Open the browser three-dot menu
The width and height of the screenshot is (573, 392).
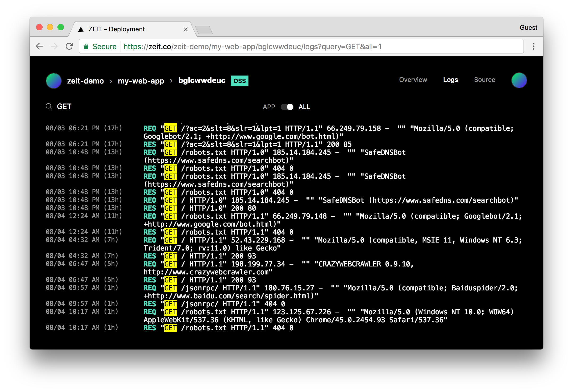click(x=533, y=46)
